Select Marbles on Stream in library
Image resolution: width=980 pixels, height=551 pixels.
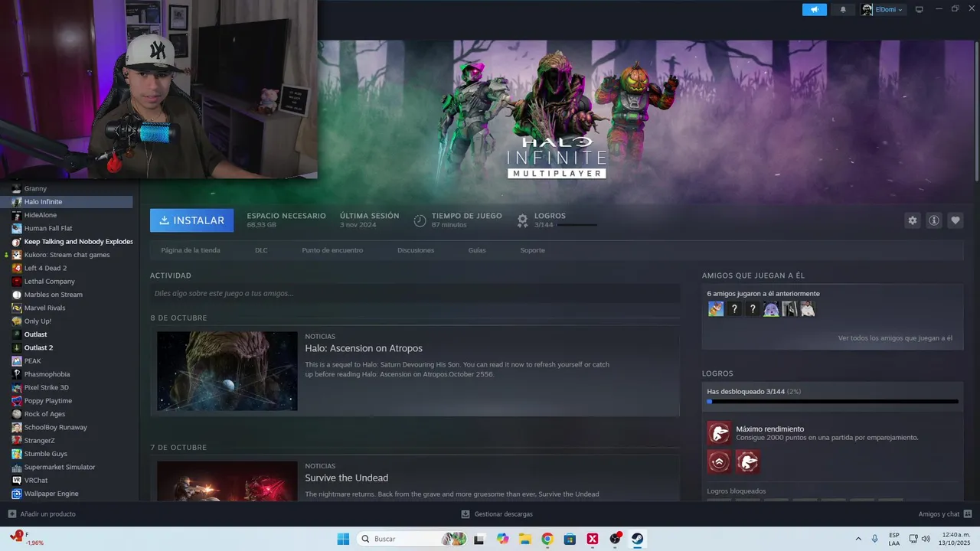click(53, 295)
